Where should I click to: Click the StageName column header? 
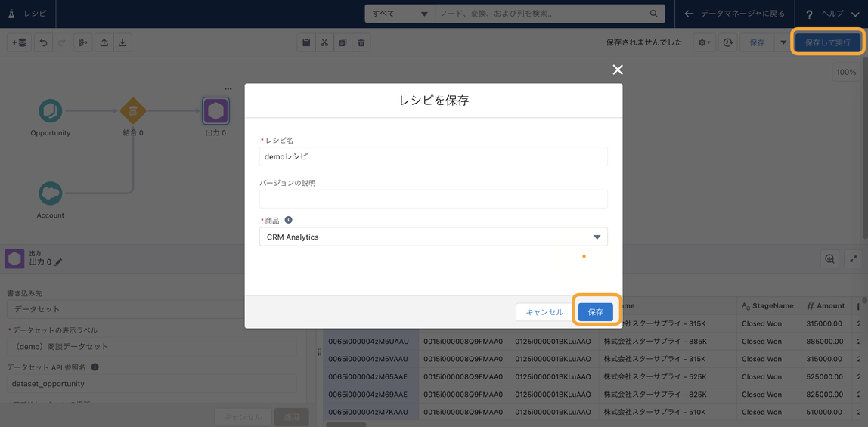tap(768, 306)
